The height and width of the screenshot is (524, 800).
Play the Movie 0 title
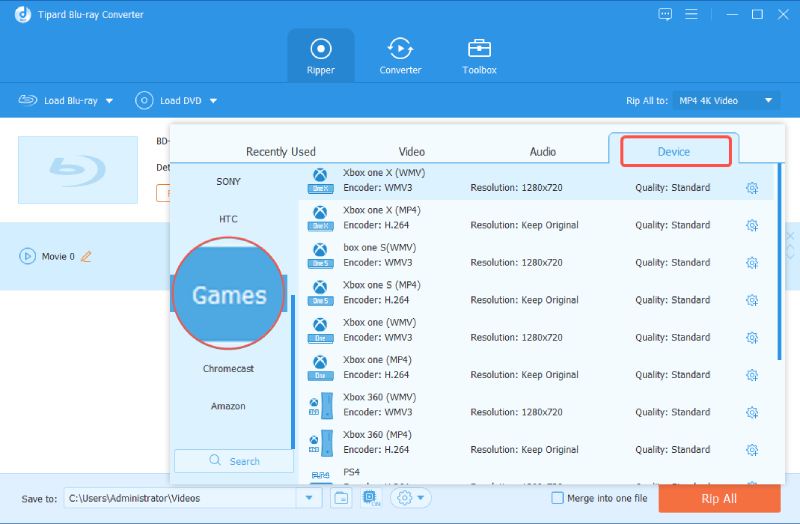pyautogui.click(x=27, y=256)
